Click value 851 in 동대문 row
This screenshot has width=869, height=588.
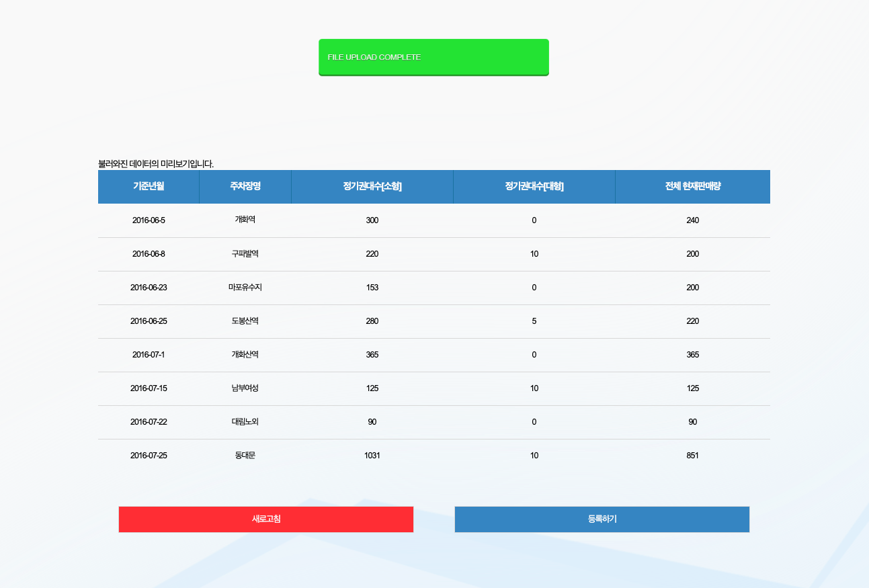click(x=693, y=456)
